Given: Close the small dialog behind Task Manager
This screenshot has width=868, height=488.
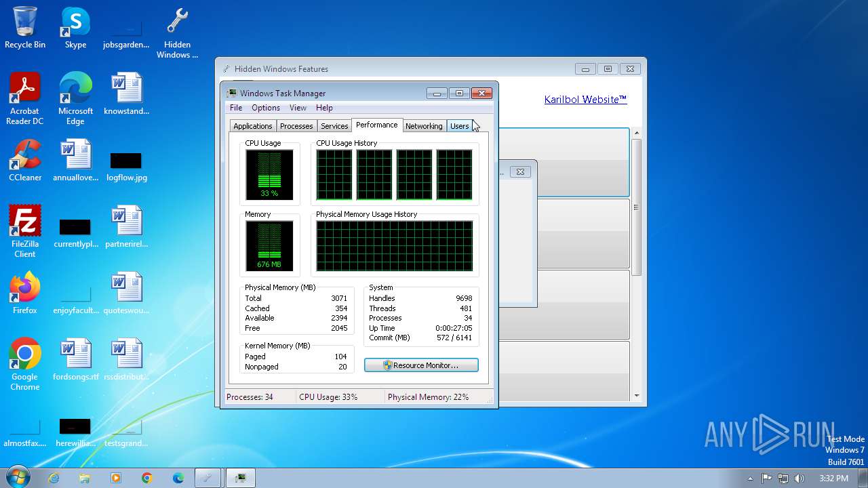Looking at the screenshot, I should (520, 172).
